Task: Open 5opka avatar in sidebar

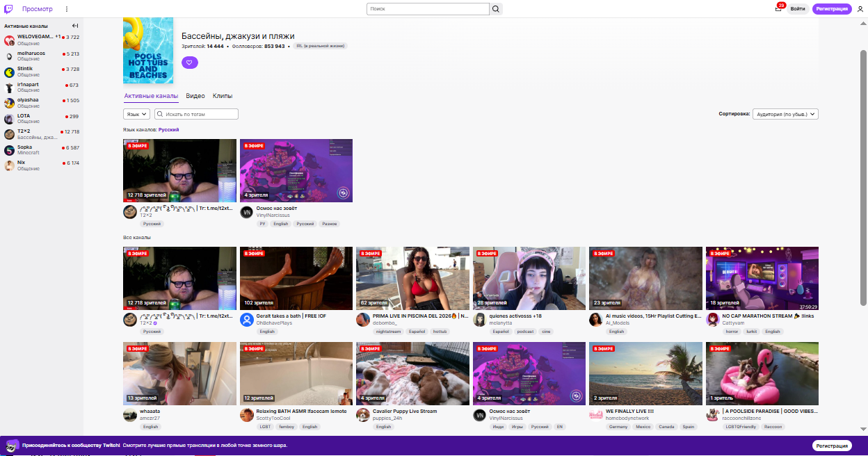Action: (9, 150)
